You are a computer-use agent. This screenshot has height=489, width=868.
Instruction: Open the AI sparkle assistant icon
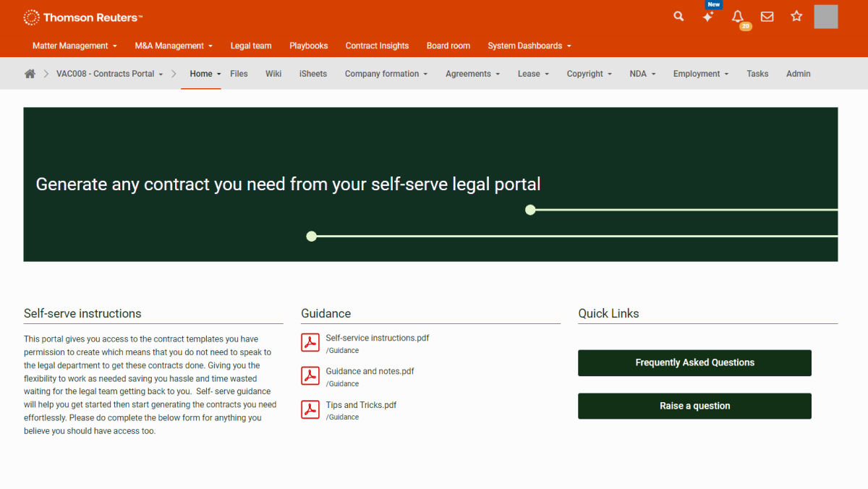click(x=708, y=17)
